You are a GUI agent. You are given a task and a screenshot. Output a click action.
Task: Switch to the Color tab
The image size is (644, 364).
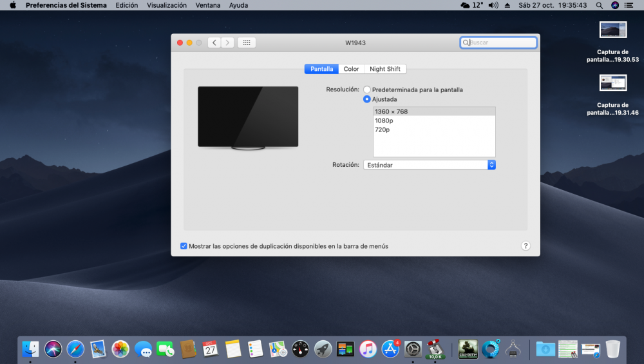pyautogui.click(x=351, y=69)
